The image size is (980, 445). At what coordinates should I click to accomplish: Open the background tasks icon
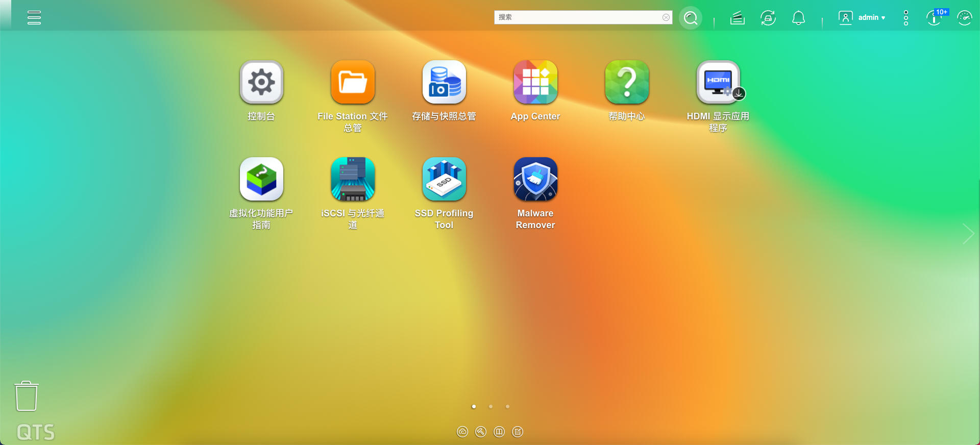coord(738,18)
